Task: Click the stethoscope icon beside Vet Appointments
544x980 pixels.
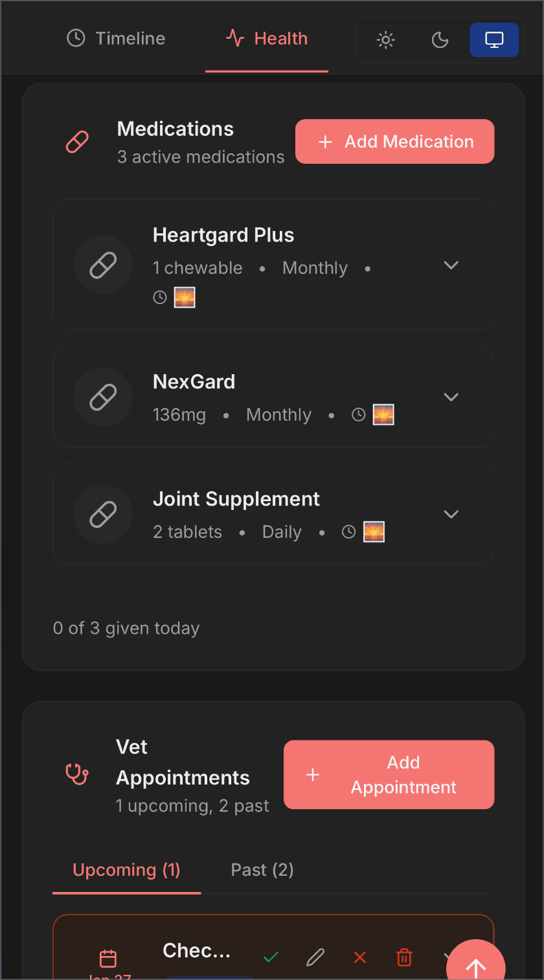Action: (77, 774)
